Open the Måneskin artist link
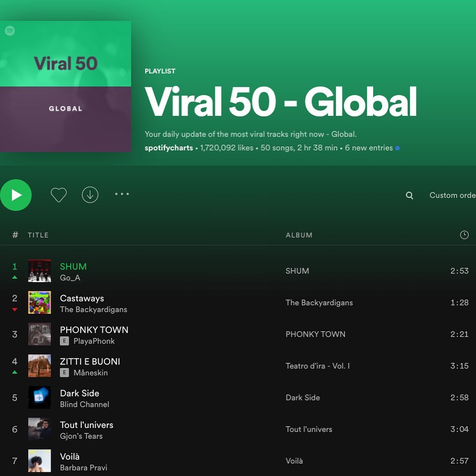The width and height of the screenshot is (476, 476). (90, 373)
